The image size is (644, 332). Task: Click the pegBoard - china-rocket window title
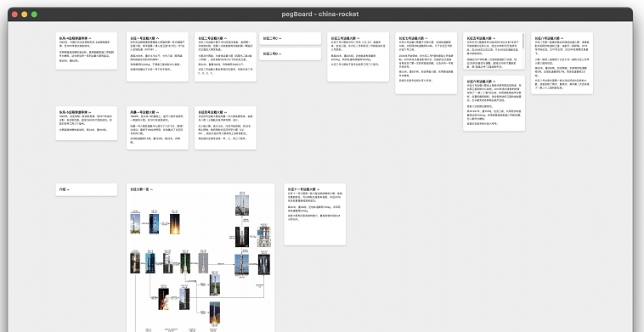320,14
